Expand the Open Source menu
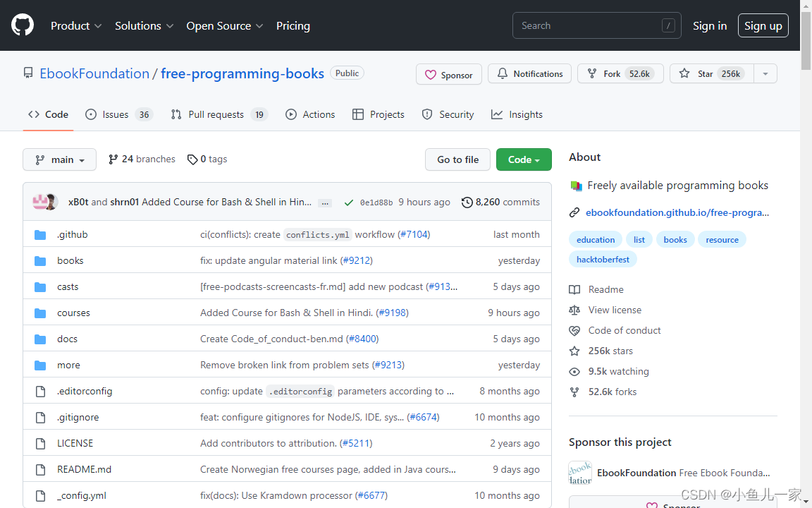 point(225,26)
